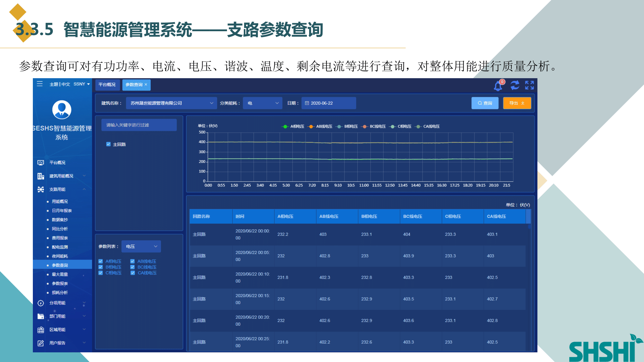Open 损耗分析 in sidebar submenu

60,293
